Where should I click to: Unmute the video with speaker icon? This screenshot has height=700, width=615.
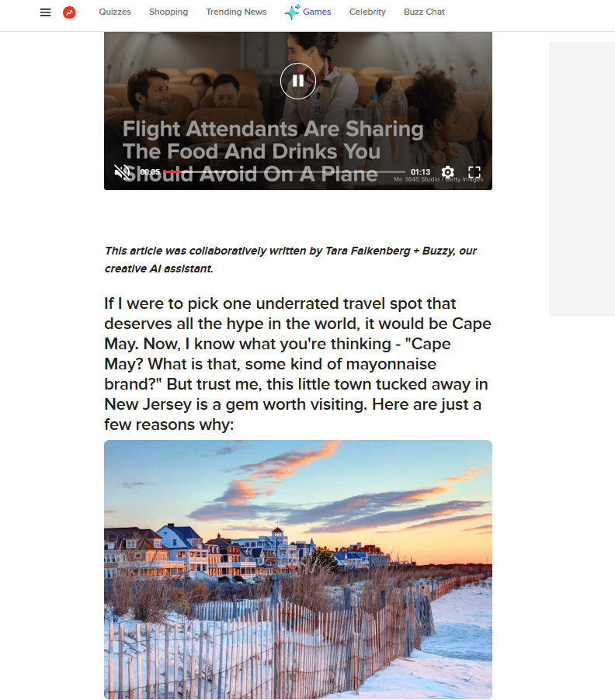[x=122, y=172]
